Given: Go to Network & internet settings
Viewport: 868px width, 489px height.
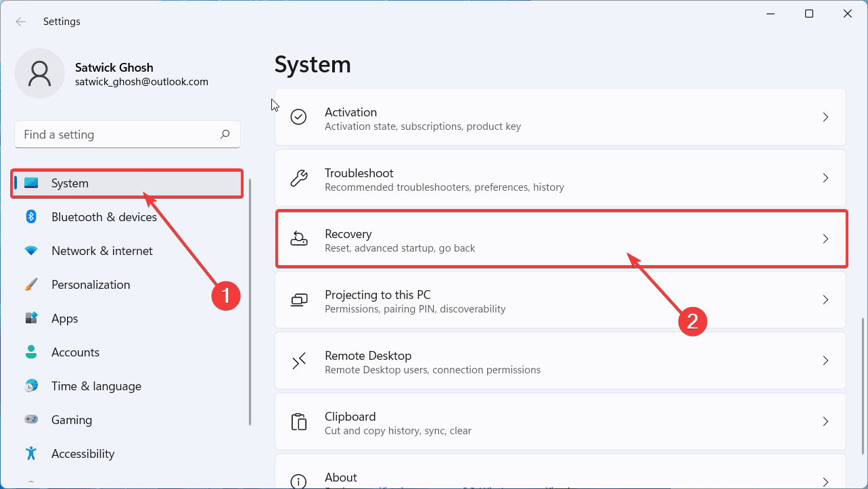Looking at the screenshot, I should [127, 251].
